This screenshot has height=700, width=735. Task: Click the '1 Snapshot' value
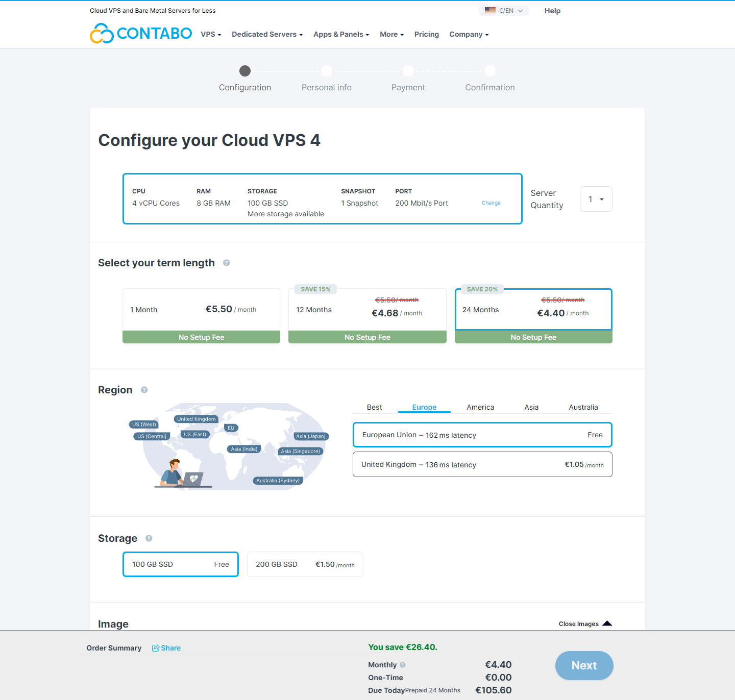coord(360,203)
